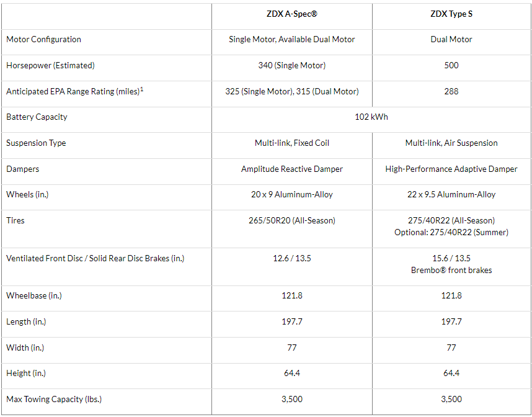
Task: Select the Multi-link, Fixed Coil cell
Action: (x=291, y=143)
